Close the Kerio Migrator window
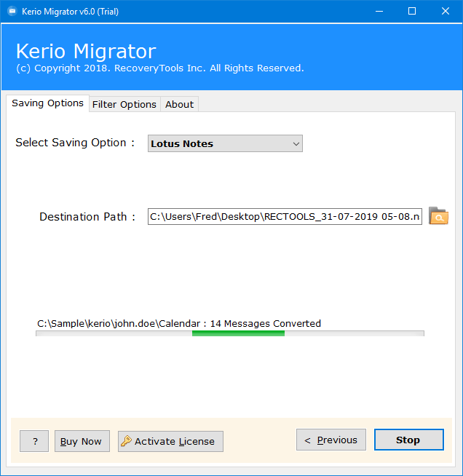The image size is (463, 476). [446, 11]
